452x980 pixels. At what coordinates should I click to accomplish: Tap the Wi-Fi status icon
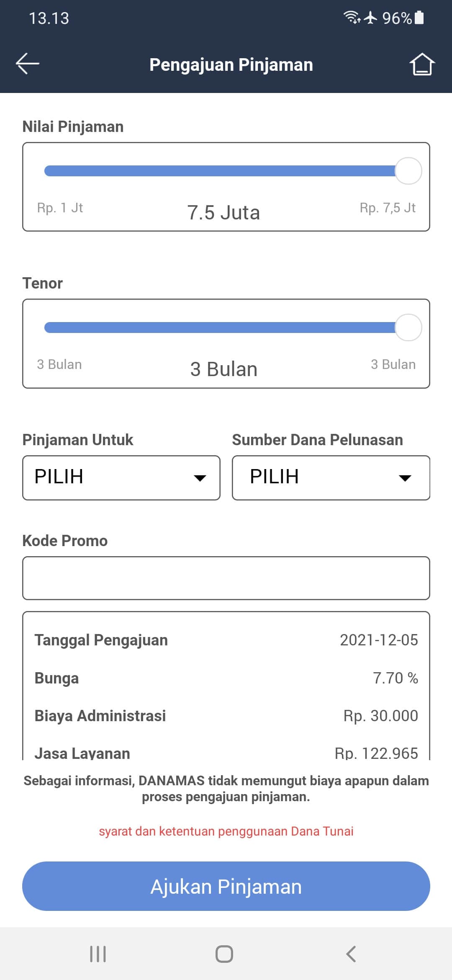tap(352, 18)
